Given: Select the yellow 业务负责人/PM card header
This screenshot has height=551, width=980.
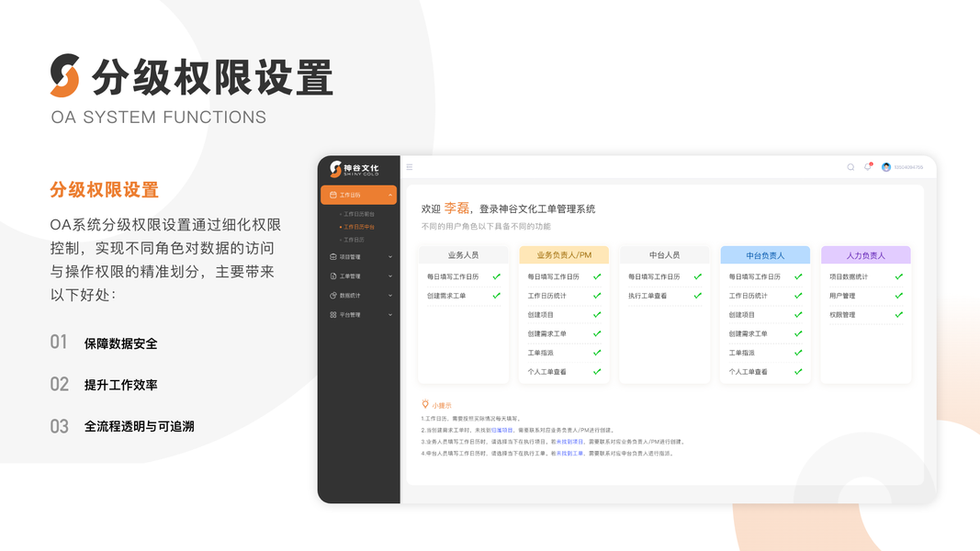Looking at the screenshot, I should pos(564,255).
